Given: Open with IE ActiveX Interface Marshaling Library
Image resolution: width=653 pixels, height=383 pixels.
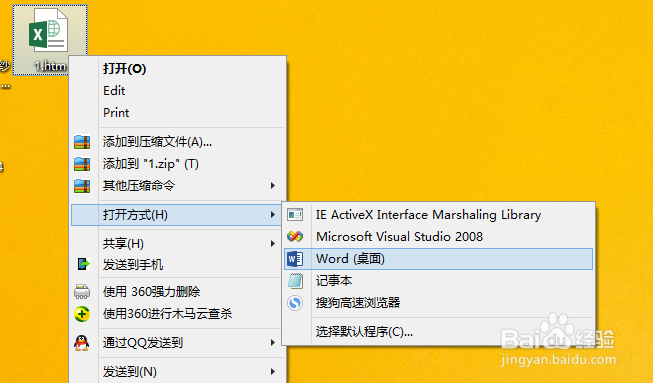Looking at the screenshot, I should coord(429,215).
